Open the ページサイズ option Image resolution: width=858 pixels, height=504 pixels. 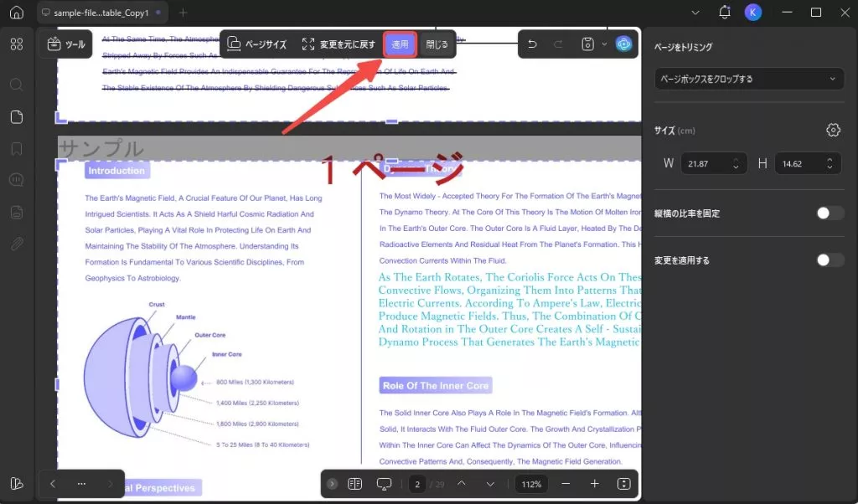pyautogui.click(x=256, y=44)
